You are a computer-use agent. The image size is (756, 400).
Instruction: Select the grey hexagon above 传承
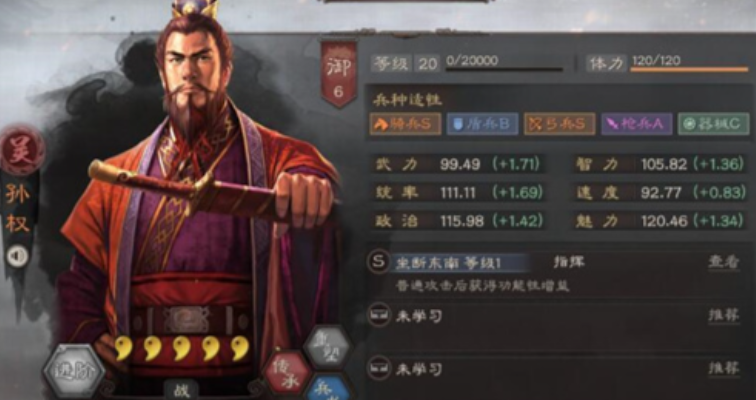pyautogui.click(x=329, y=348)
